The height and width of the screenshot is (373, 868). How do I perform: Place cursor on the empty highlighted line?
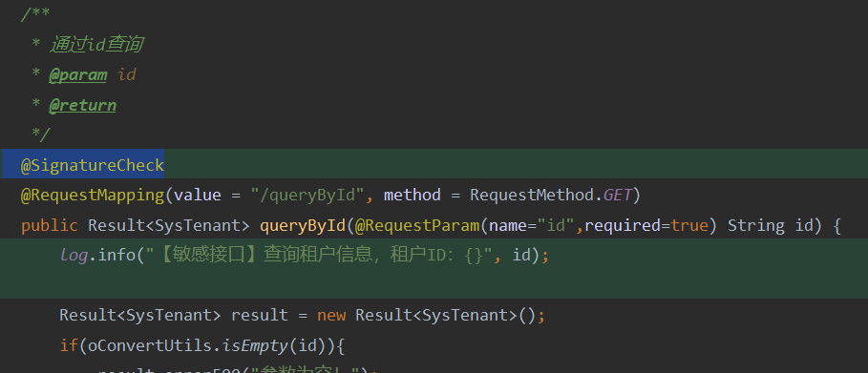(434, 285)
